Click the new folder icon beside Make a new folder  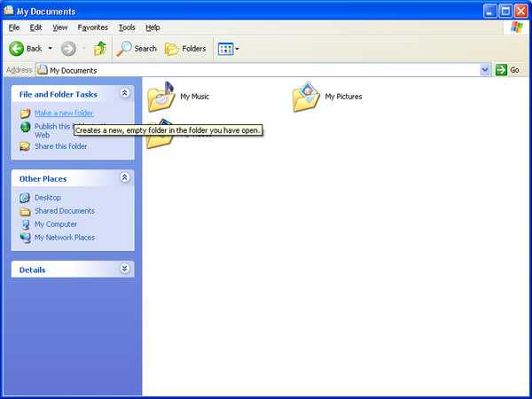point(25,113)
